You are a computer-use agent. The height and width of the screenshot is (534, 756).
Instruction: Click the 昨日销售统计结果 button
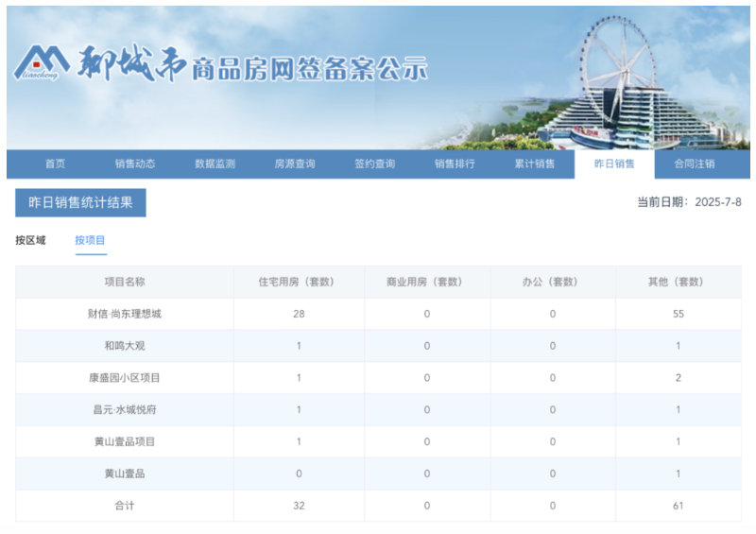(x=80, y=202)
